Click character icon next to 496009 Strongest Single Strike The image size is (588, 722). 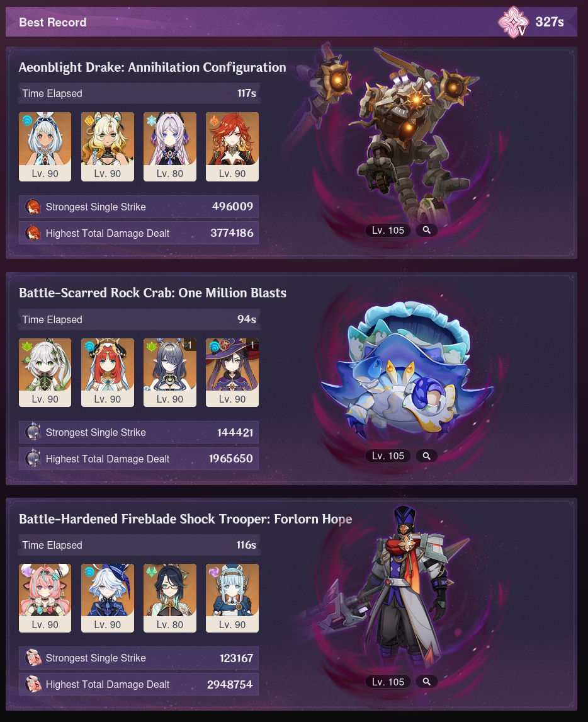33,207
